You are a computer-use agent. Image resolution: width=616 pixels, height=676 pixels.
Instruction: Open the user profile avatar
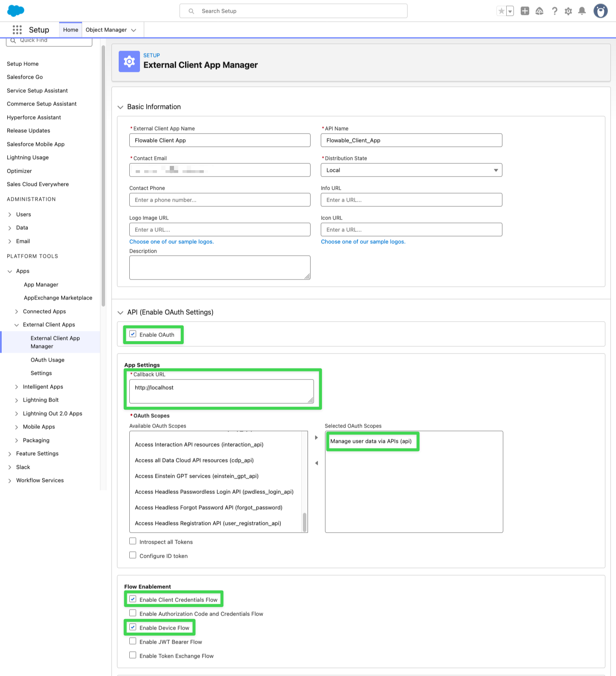(601, 11)
